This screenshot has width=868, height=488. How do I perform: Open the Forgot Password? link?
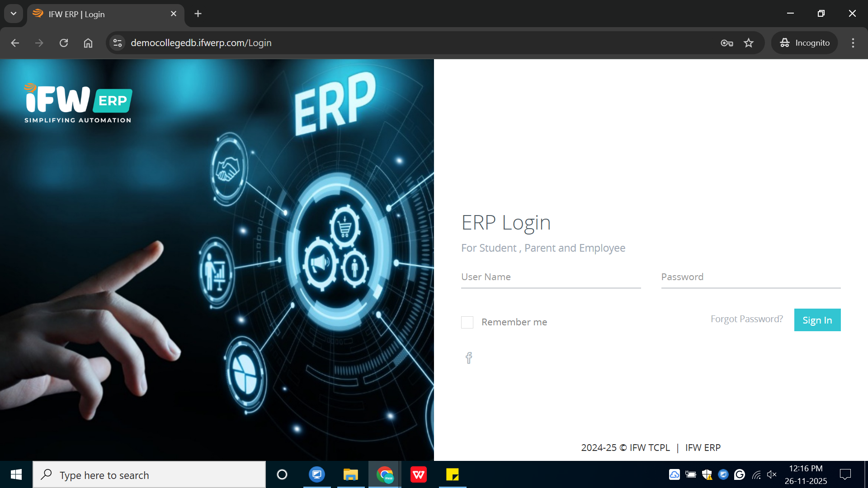(x=747, y=319)
